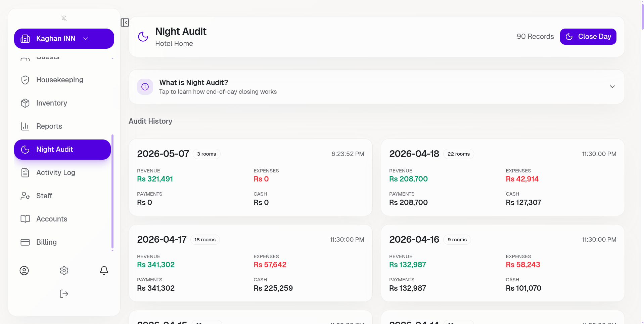Click the sidebar menu scrollbar
Image resolution: width=644 pixels, height=324 pixels.
[x=112, y=192]
